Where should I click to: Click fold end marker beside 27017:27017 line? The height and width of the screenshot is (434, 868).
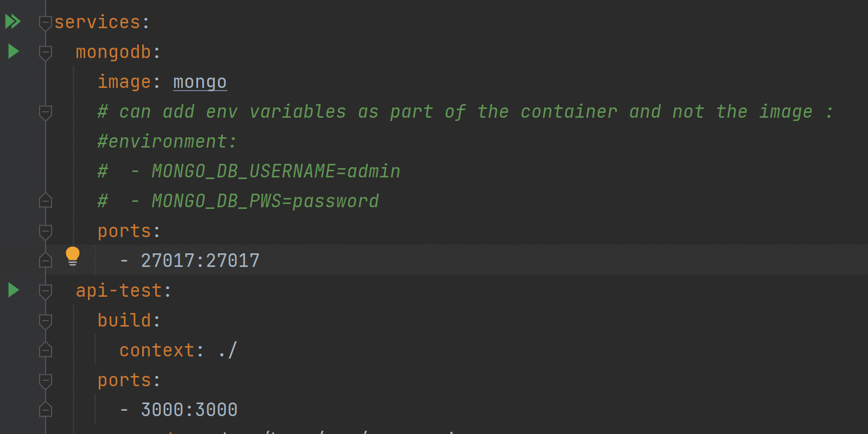[x=46, y=260]
